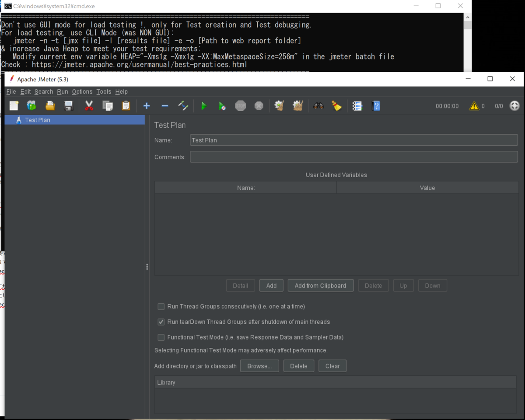Minimize the Apache JMeter window

(468, 79)
